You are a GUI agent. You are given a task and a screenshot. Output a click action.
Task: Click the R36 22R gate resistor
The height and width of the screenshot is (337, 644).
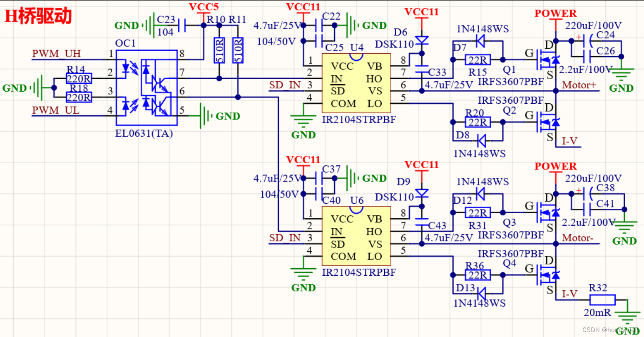tap(477, 275)
